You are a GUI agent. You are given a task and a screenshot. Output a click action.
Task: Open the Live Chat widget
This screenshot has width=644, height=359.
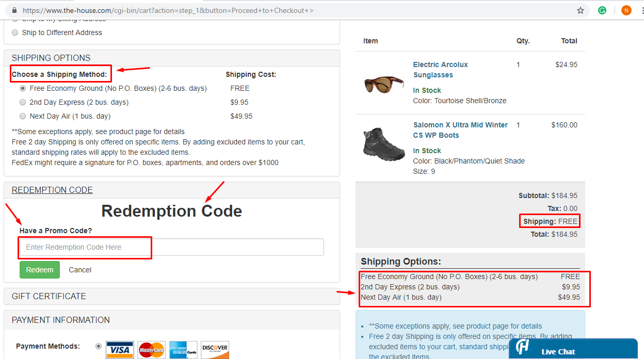pyautogui.click(x=573, y=349)
